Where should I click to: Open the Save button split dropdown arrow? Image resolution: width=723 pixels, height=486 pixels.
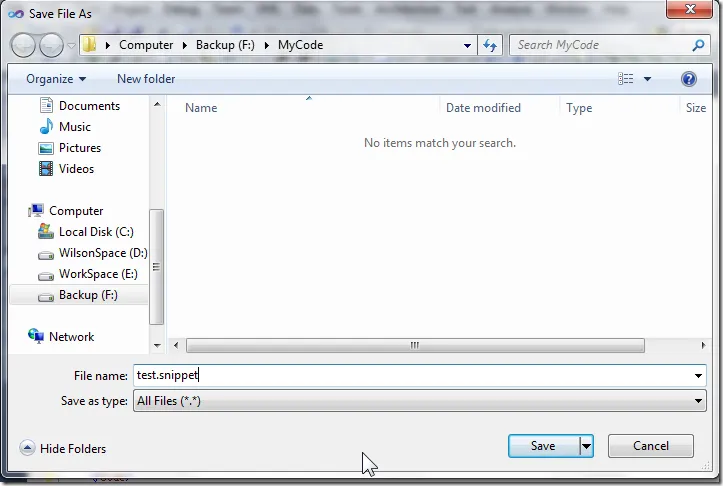(586, 446)
